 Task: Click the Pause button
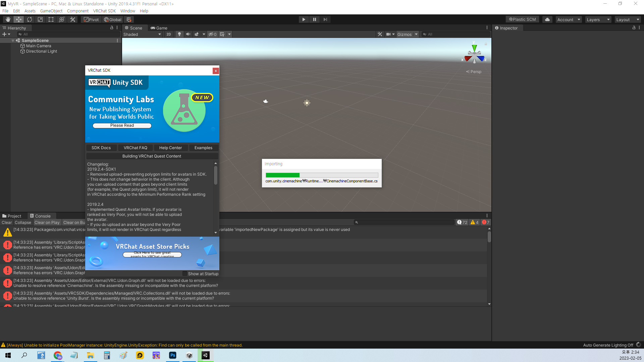(314, 19)
